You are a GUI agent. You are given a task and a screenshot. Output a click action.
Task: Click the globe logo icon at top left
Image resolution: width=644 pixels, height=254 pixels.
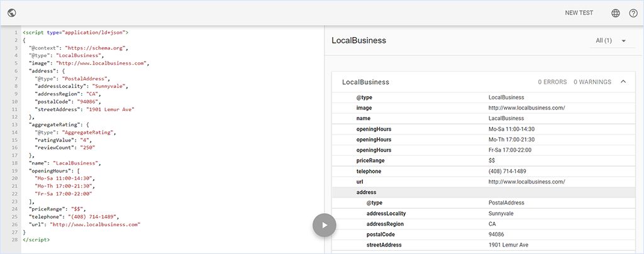[x=12, y=13]
